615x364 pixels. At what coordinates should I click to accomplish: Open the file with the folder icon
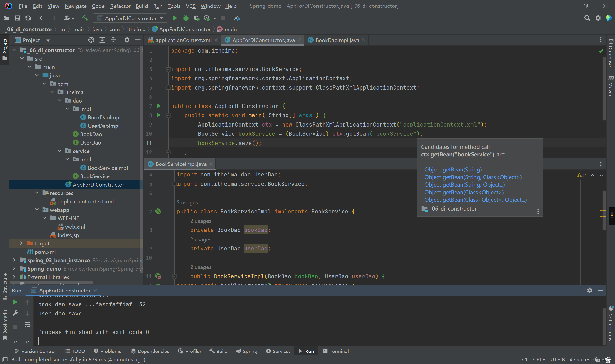pos(6,18)
